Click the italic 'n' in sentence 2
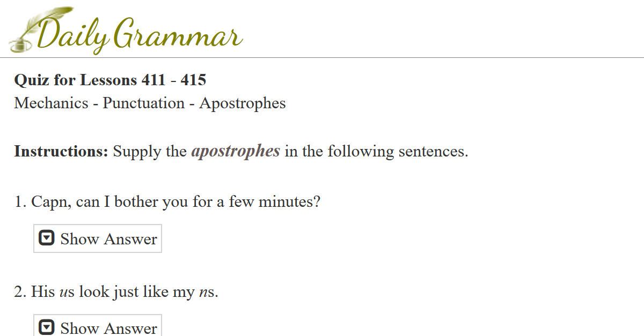Image resolution: width=644 pixels, height=336 pixels. tap(202, 292)
